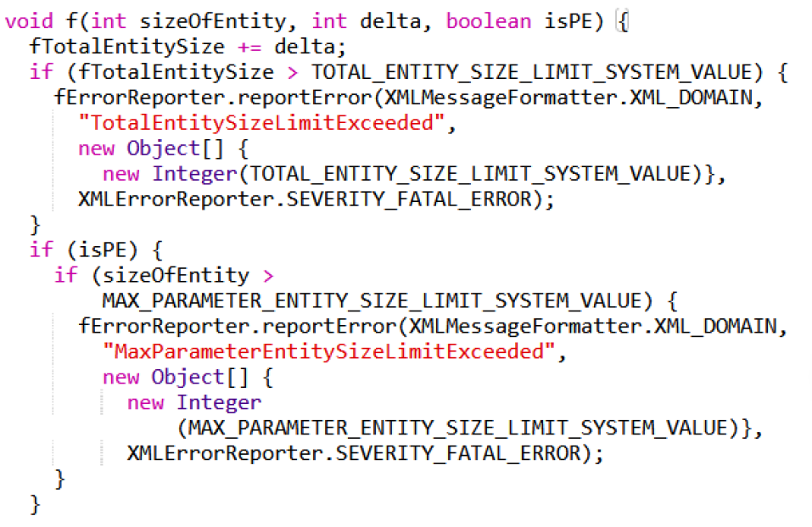
Task: Click delta parameter in the method signature
Action: 390,21
